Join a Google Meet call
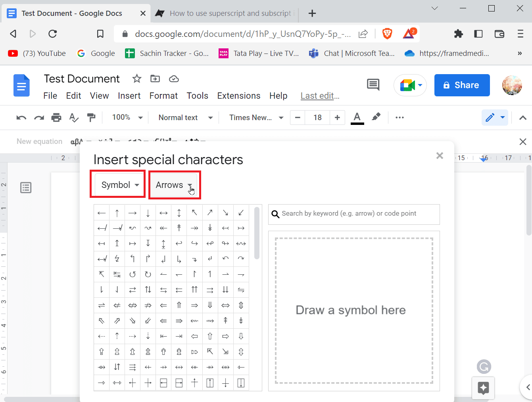 (407, 85)
